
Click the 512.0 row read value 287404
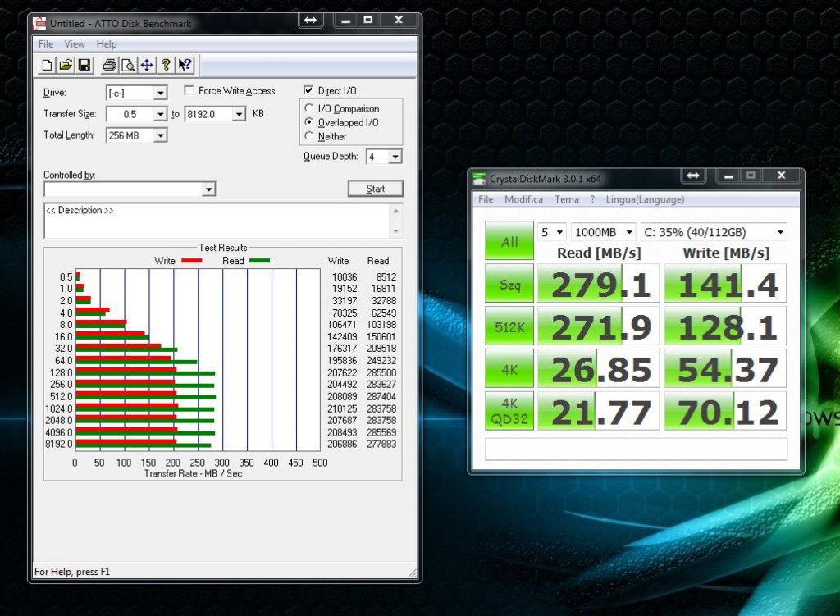[x=381, y=396]
